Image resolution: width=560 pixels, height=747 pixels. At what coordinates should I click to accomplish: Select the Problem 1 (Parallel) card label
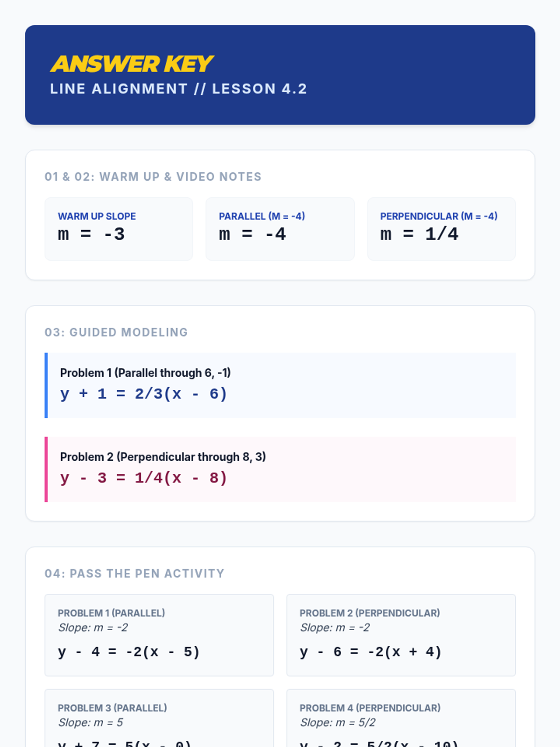click(x=111, y=613)
